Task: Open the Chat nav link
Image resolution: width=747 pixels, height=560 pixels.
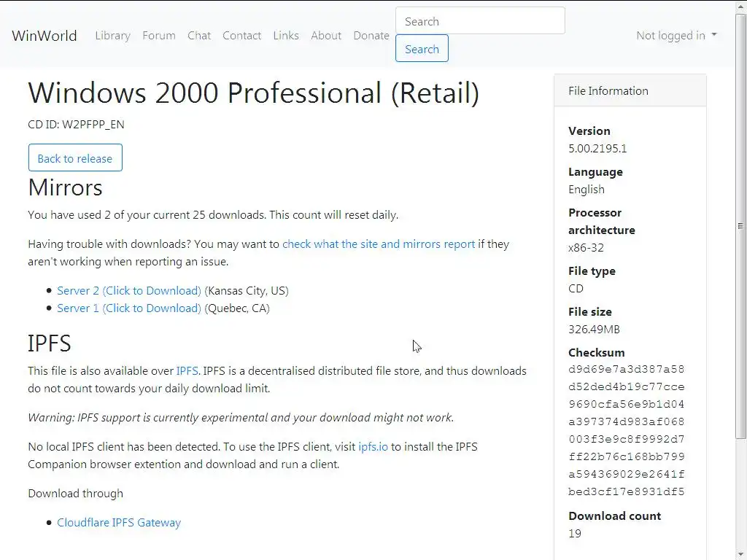Action: pos(199,36)
